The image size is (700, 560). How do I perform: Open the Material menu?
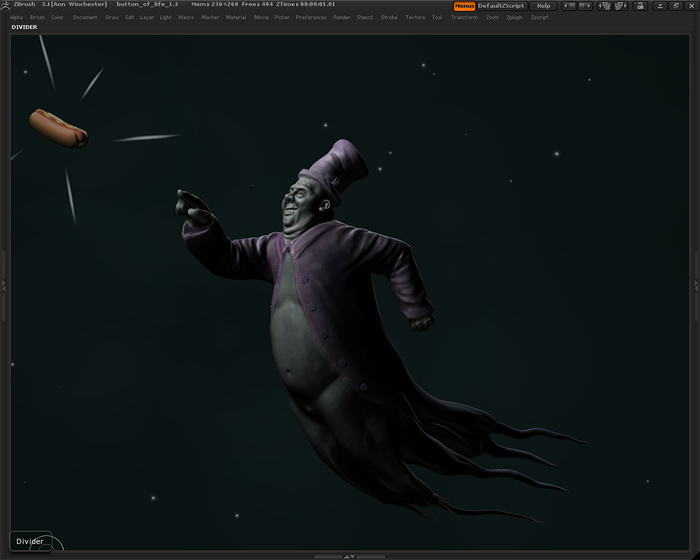[236, 17]
